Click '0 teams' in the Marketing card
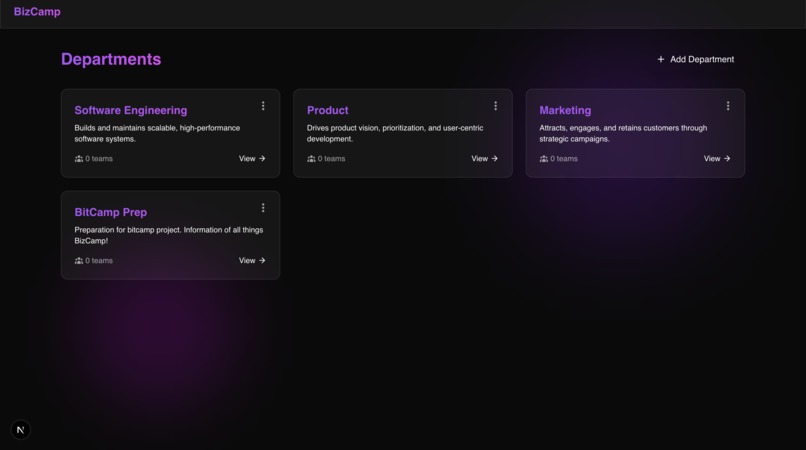Screen dimensions: 806x450 [x=564, y=158]
